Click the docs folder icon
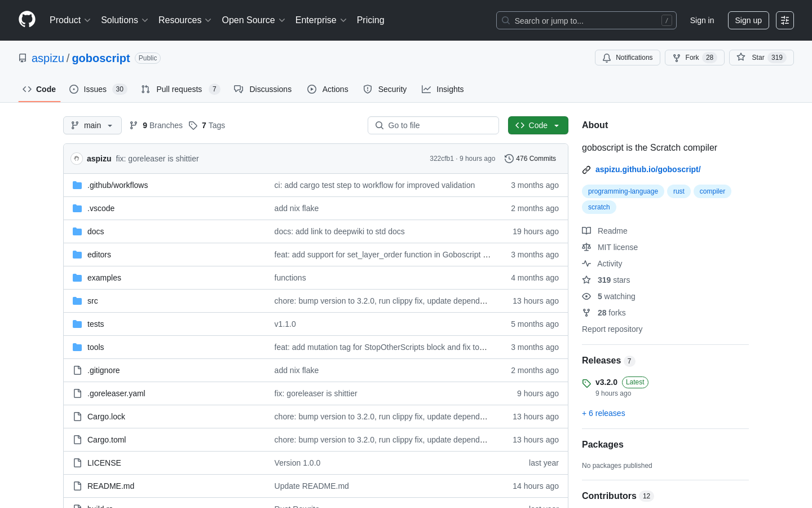Viewport: 812px width, 508px height. (77, 231)
